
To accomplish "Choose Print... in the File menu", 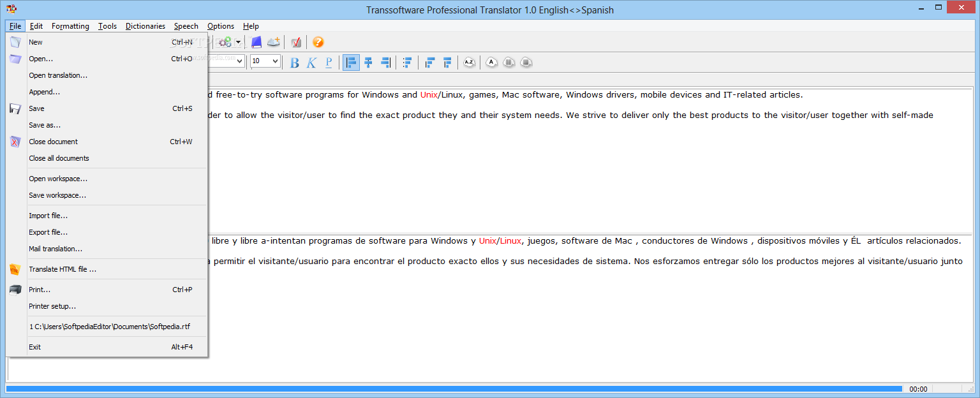I will click(107, 290).
